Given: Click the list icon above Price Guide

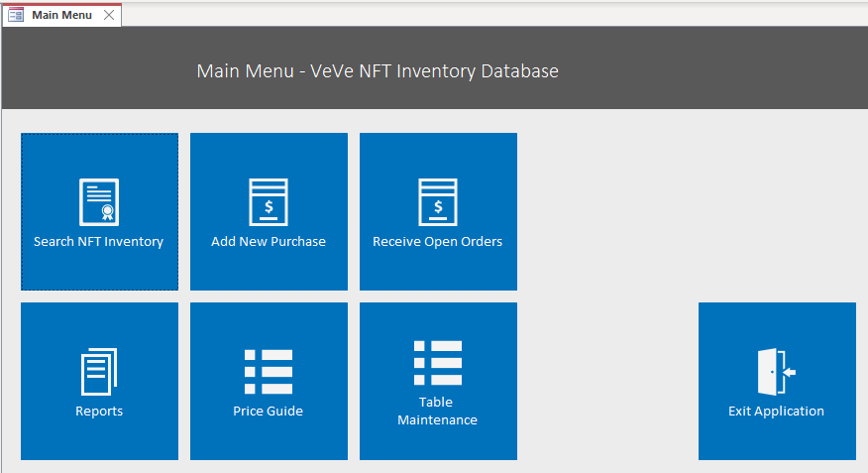Looking at the screenshot, I should point(269,372).
